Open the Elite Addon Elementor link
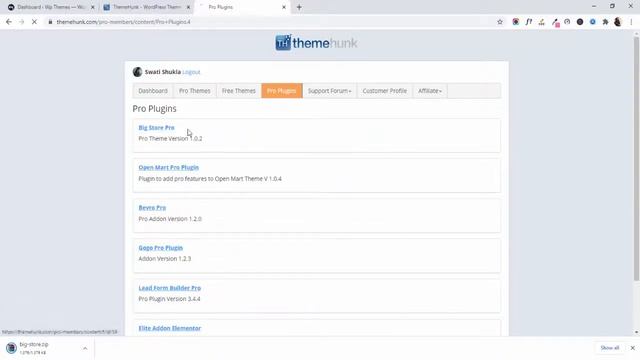The width and height of the screenshot is (640, 360). (x=169, y=328)
